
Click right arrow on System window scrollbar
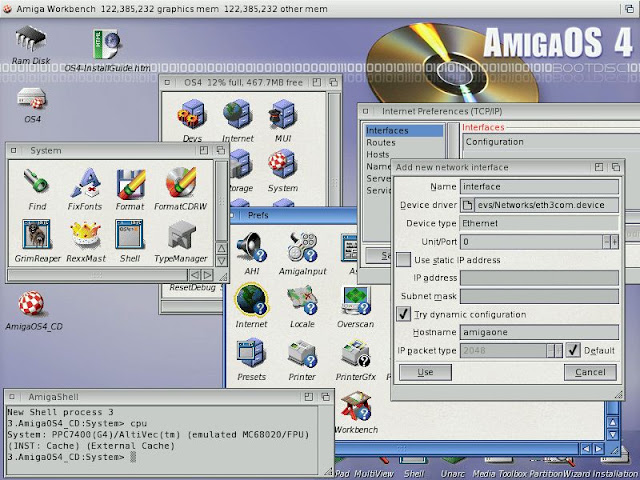click(208, 275)
